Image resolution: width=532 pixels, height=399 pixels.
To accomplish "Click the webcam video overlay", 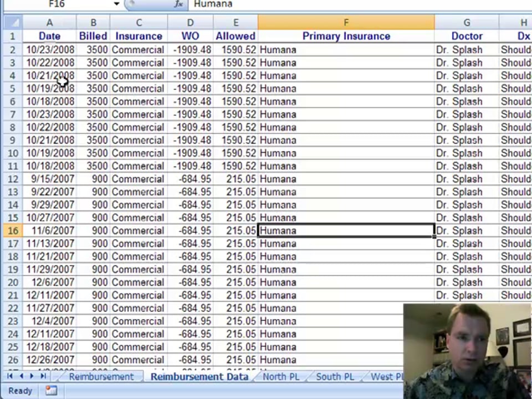I will [468, 351].
